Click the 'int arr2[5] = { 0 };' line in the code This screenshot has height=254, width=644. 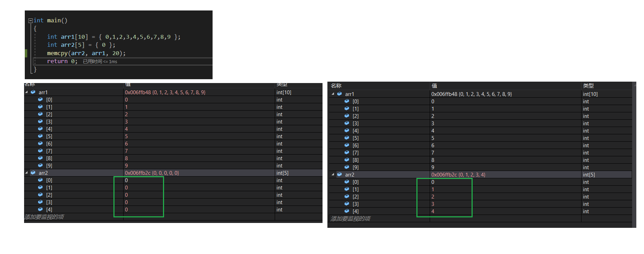click(81, 45)
